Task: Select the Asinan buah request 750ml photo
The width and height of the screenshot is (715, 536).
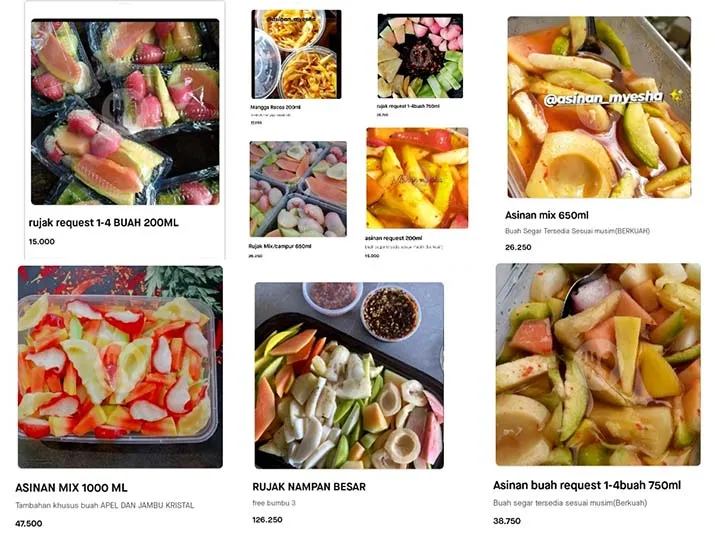Action: pyautogui.click(x=598, y=364)
